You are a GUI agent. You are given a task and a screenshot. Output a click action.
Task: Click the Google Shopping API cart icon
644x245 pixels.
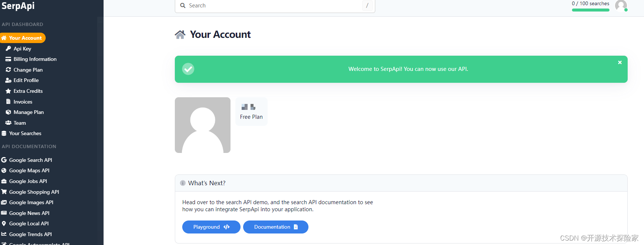tap(4, 192)
